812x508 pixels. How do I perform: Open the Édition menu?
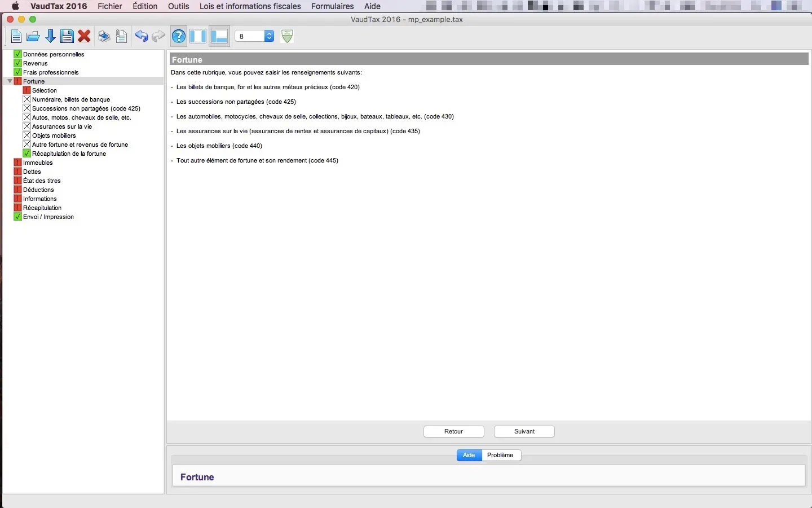145,6
